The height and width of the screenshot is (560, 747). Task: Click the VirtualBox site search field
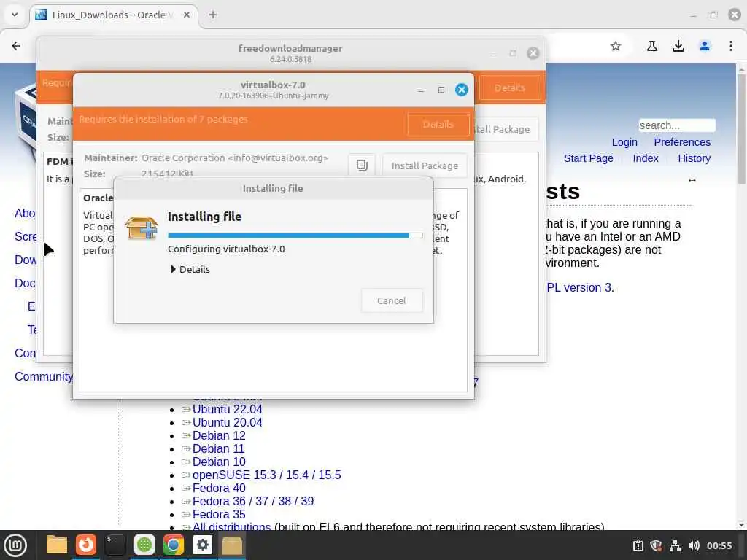coord(676,125)
